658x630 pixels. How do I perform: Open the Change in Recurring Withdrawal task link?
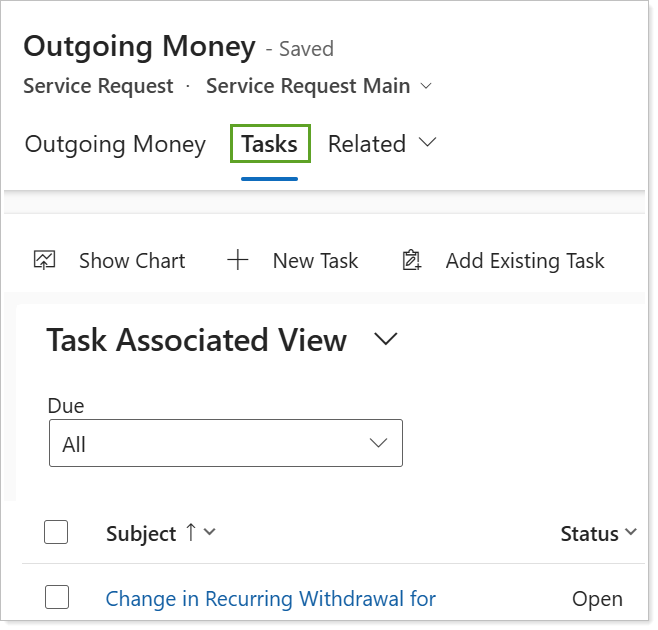click(x=270, y=599)
